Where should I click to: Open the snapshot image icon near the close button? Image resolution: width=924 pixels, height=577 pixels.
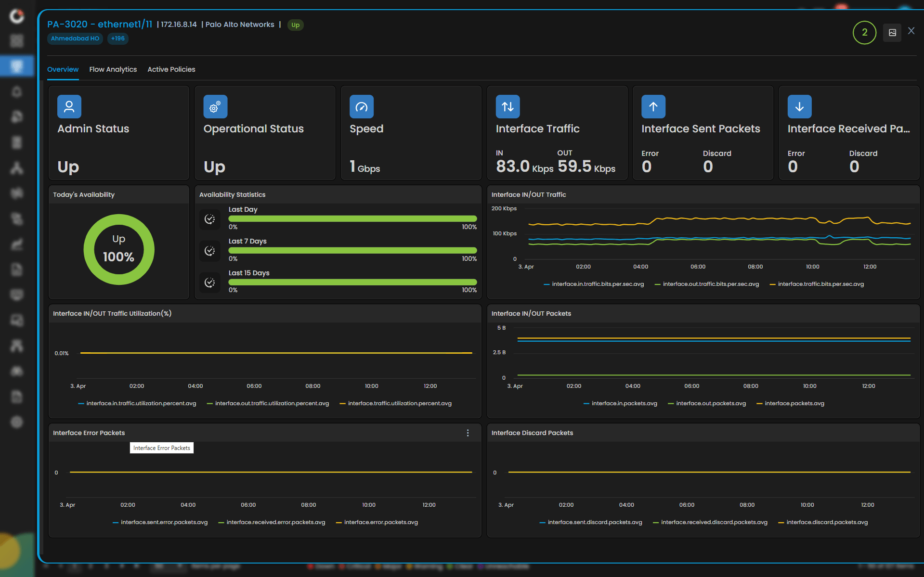(892, 32)
